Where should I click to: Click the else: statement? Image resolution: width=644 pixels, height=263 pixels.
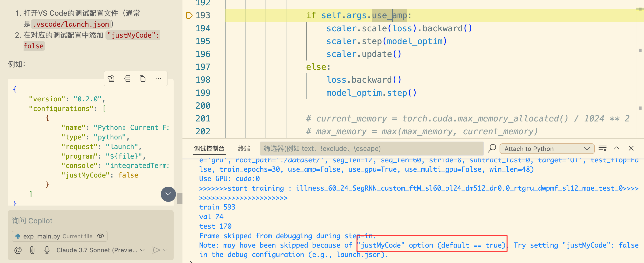pyautogui.click(x=318, y=67)
